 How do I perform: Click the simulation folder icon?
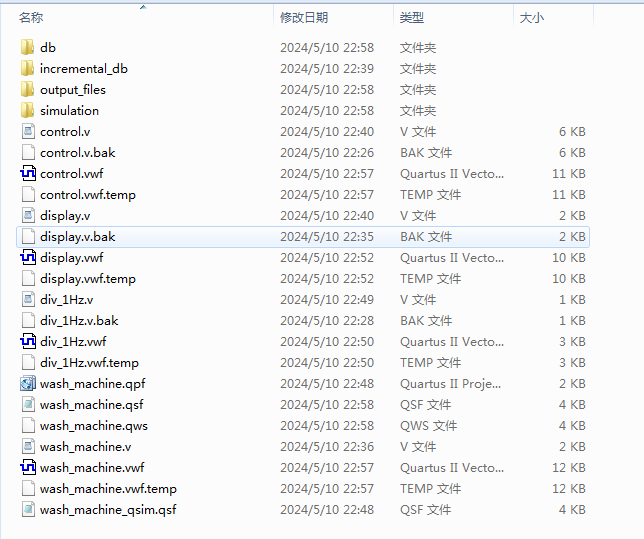pos(28,111)
